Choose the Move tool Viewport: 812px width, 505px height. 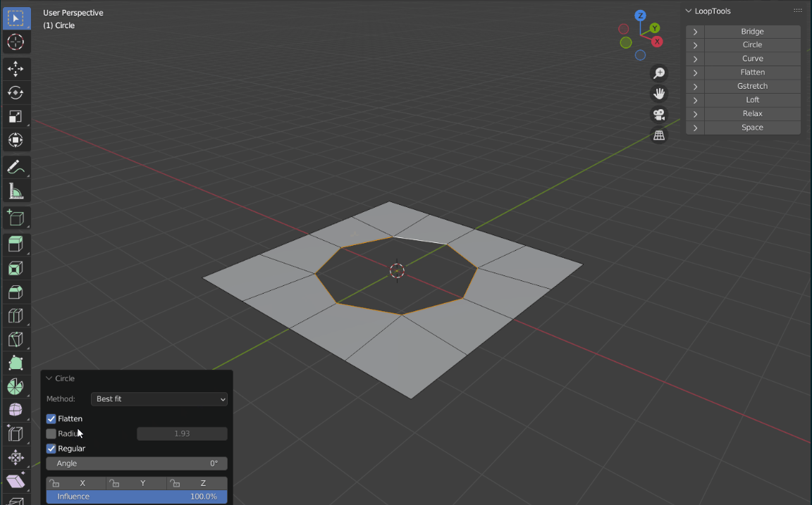click(x=16, y=69)
